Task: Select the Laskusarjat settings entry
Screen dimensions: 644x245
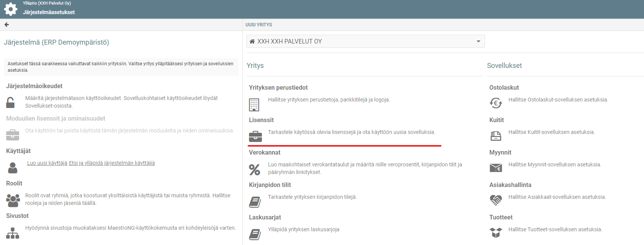Action: point(265,217)
